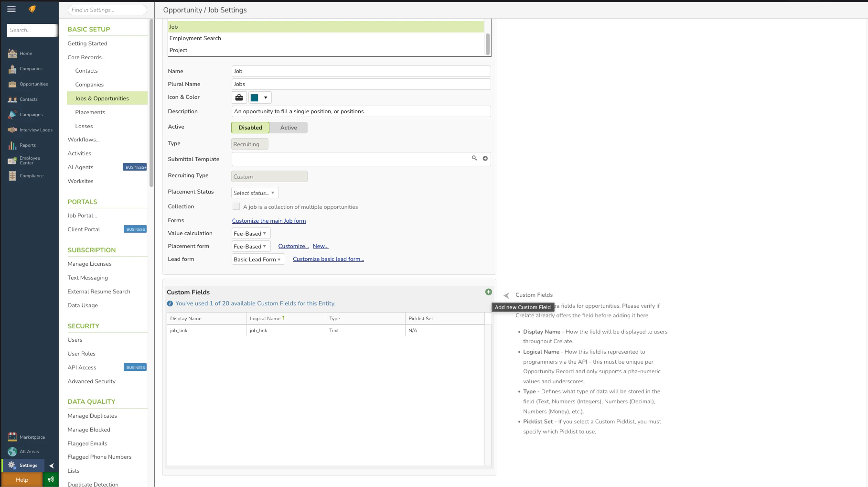The width and height of the screenshot is (868, 487).
Task: Click the teal icon color swatch
Action: click(254, 97)
